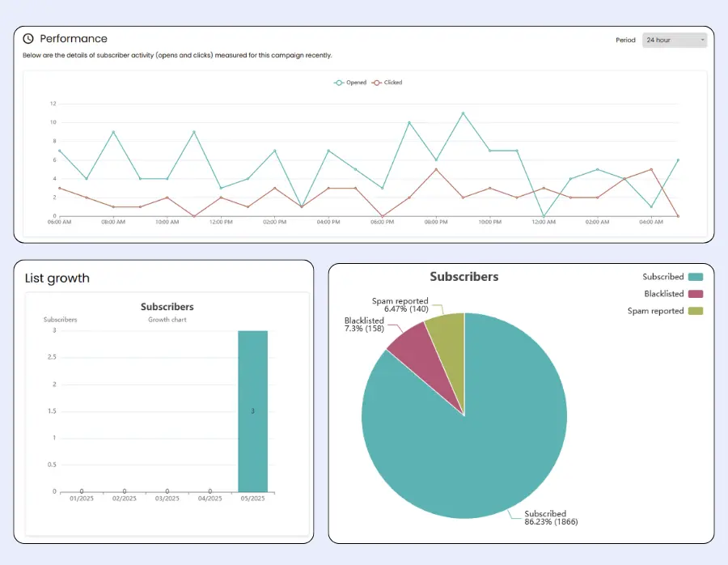
Task: Toggle Subscribed text in pie chart legend
Action: [x=663, y=277]
